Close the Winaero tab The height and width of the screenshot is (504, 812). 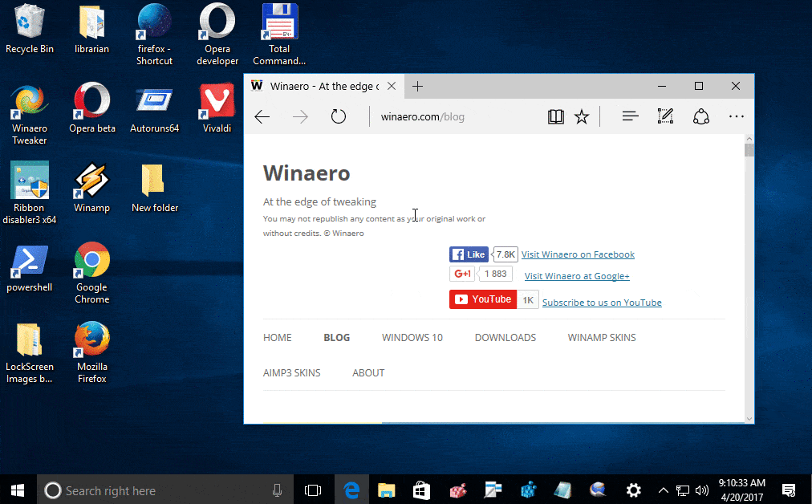tap(392, 86)
